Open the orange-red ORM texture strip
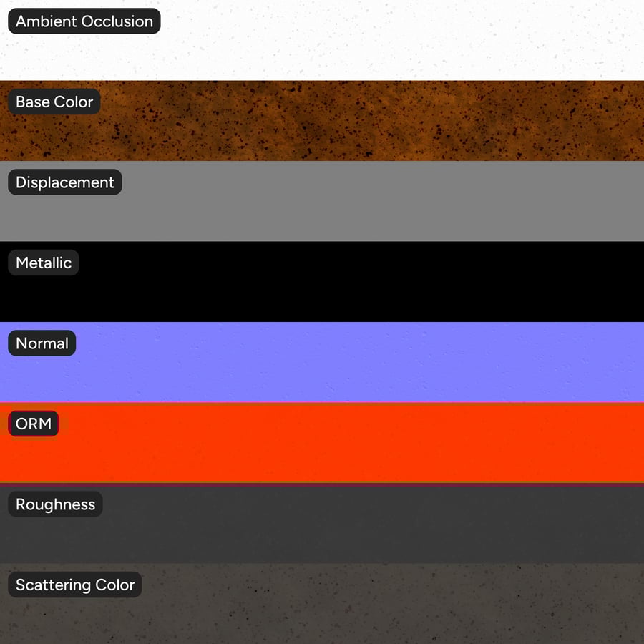The image size is (644, 644). tap(322, 443)
